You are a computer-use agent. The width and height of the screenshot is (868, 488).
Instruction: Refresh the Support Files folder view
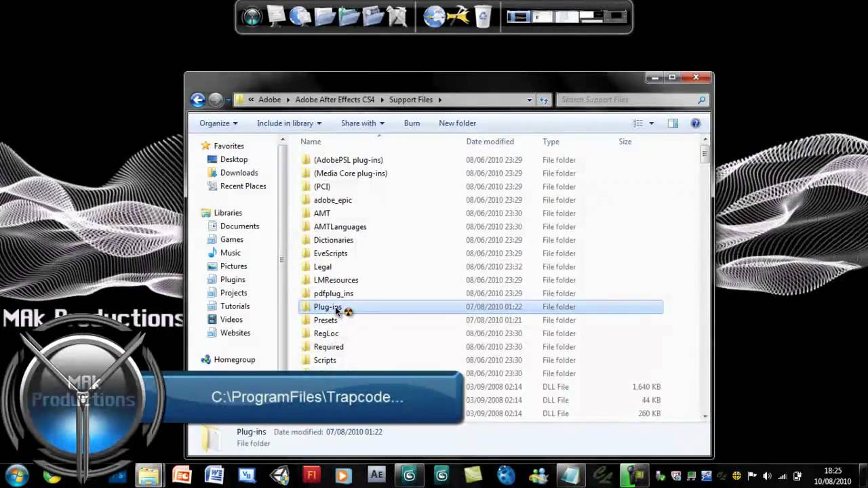coord(543,100)
